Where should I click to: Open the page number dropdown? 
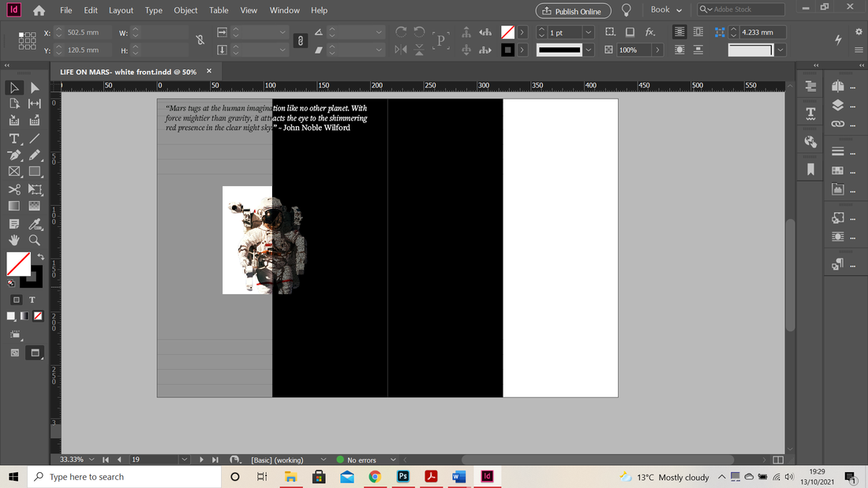tap(184, 460)
